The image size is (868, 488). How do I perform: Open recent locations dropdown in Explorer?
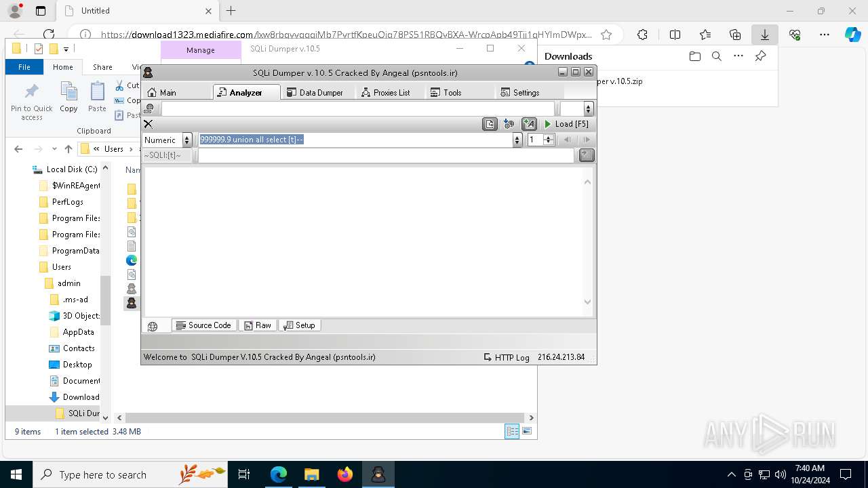coord(54,149)
